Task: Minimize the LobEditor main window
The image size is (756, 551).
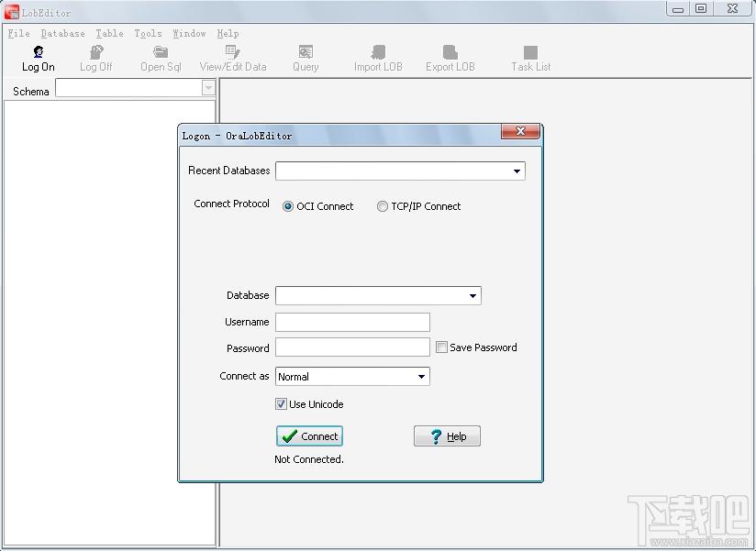Action: tap(678, 8)
